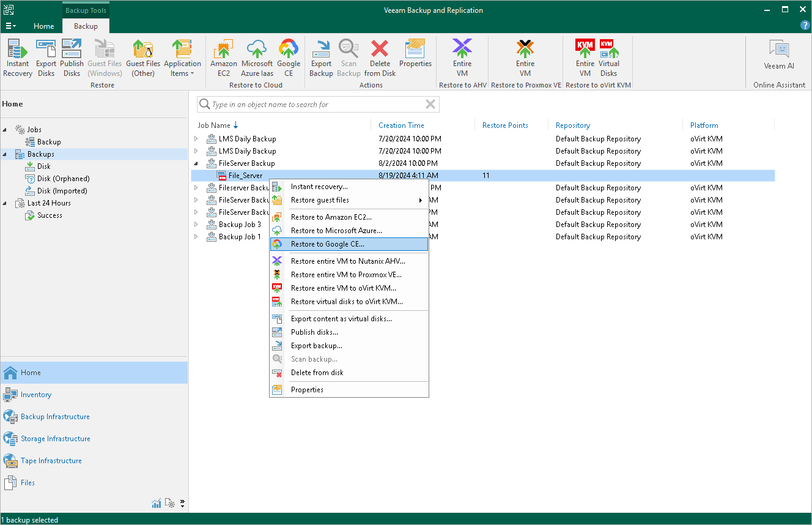Image resolution: width=812 pixels, height=525 pixels.
Task: Collapse the Jobs tree node
Action: coord(6,130)
